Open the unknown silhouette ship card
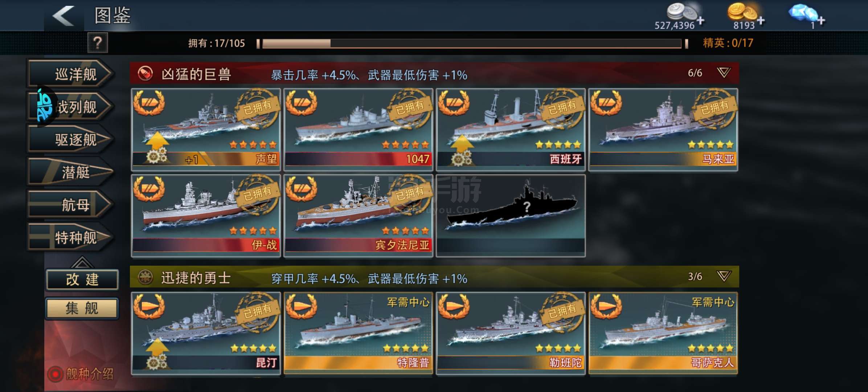868x392 pixels. coord(511,216)
